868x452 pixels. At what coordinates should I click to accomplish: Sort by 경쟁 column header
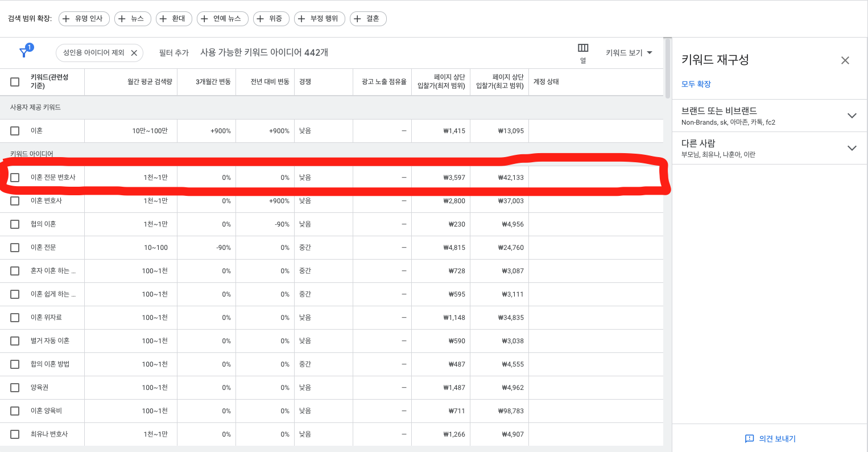pyautogui.click(x=305, y=82)
